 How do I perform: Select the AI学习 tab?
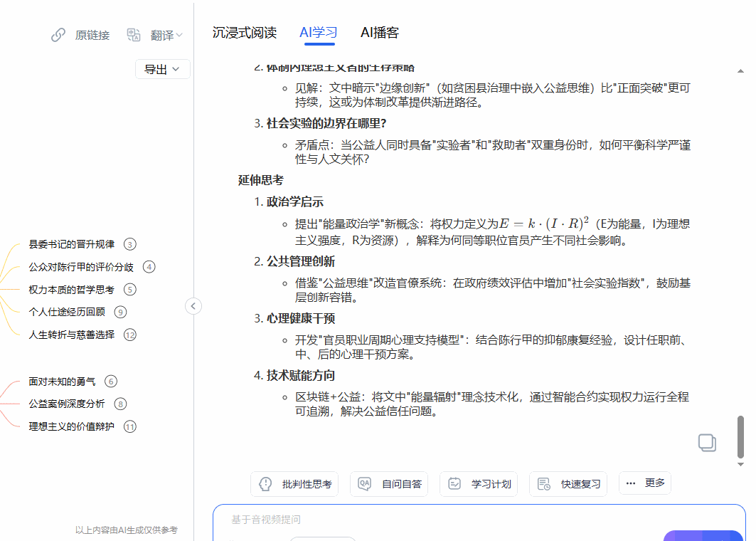point(318,33)
